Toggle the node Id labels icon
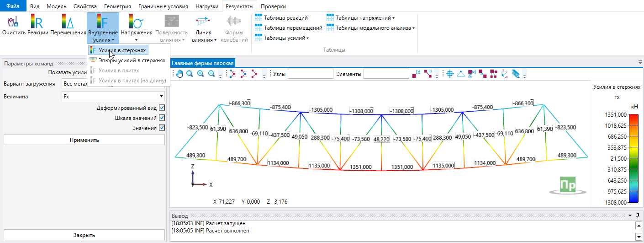644x243 pixels. pos(416,74)
